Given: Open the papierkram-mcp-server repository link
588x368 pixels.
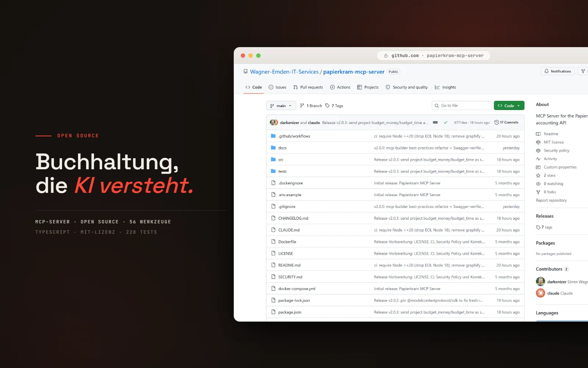Looking at the screenshot, I should (x=354, y=72).
